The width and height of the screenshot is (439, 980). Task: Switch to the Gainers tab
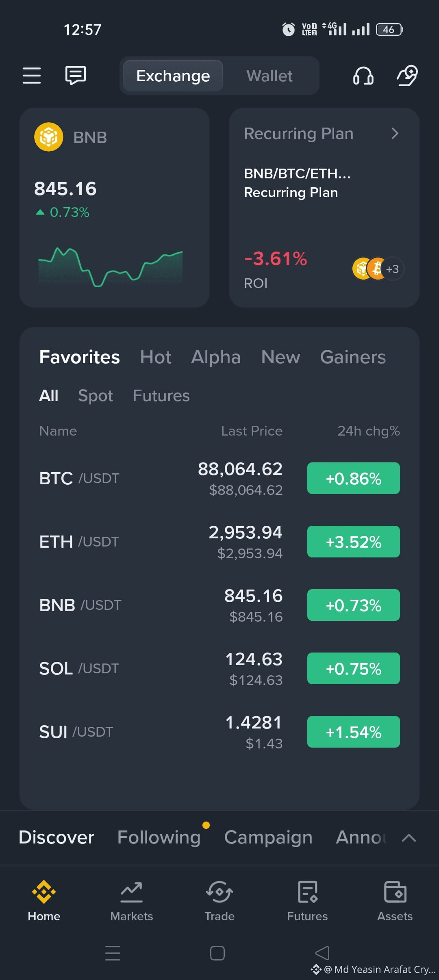pos(353,357)
